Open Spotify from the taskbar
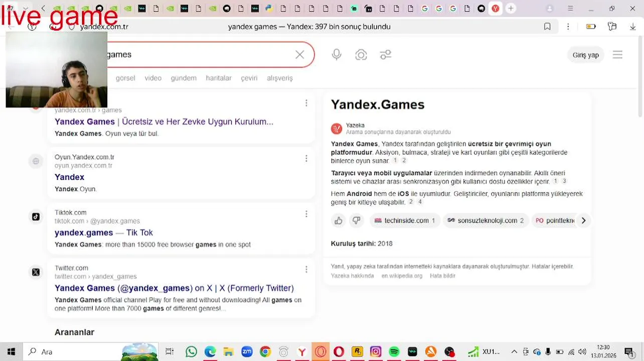This screenshot has width=644, height=361. tap(394, 351)
